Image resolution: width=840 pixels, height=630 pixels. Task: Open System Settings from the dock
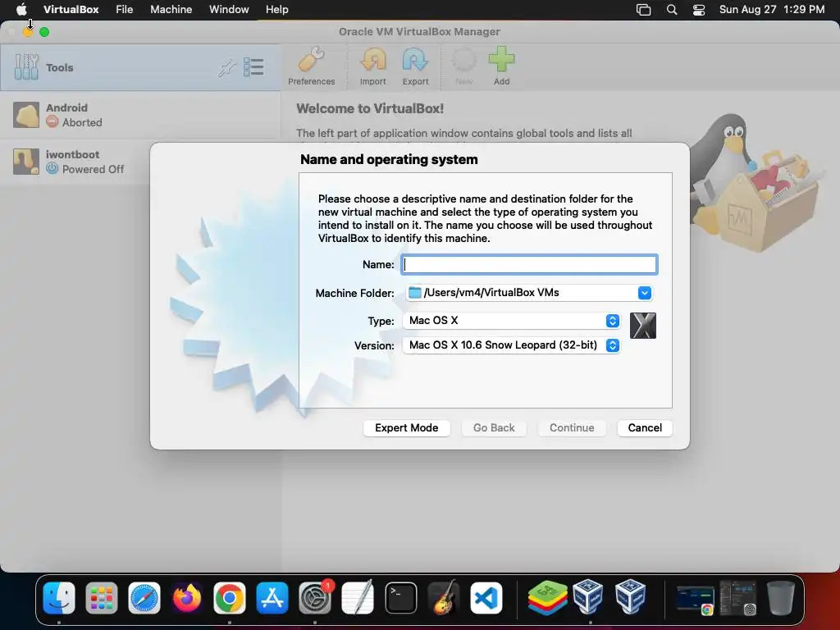point(315,598)
